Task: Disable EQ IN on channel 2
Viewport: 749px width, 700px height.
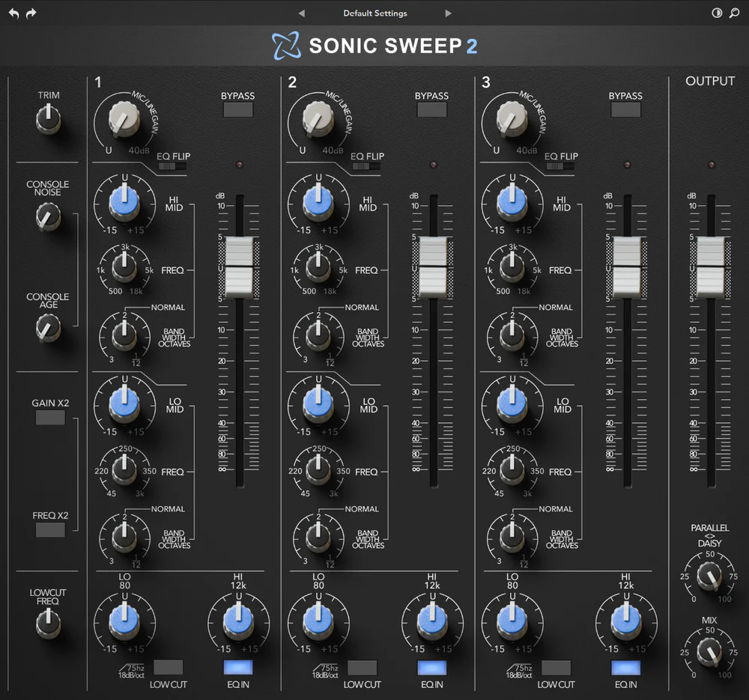Action: pyautogui.click(x=431, y=669)
